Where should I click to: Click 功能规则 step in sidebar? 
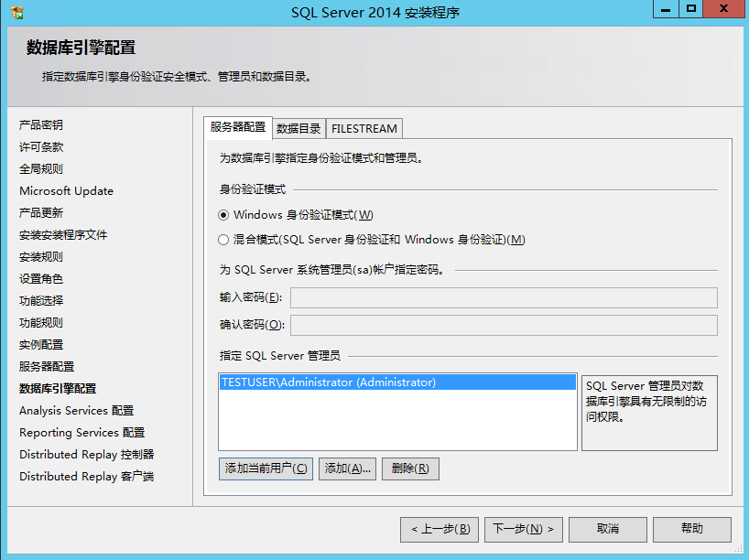point(41,323)
